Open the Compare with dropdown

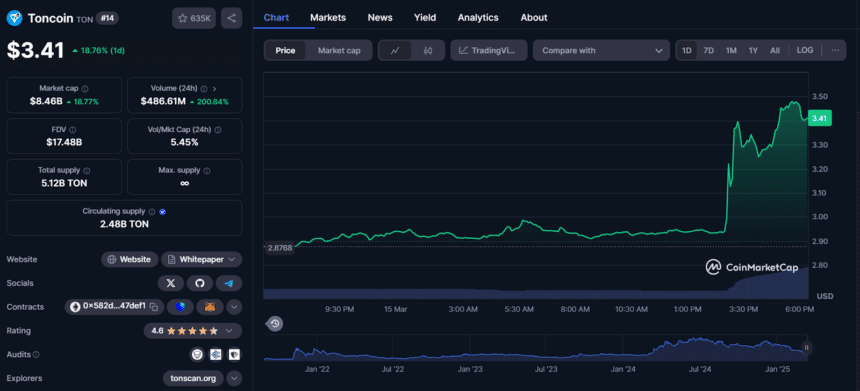tap(601, 50)
